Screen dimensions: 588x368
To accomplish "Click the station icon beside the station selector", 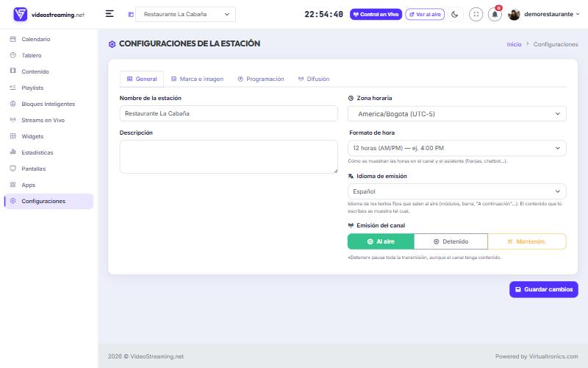I will 131,14.
